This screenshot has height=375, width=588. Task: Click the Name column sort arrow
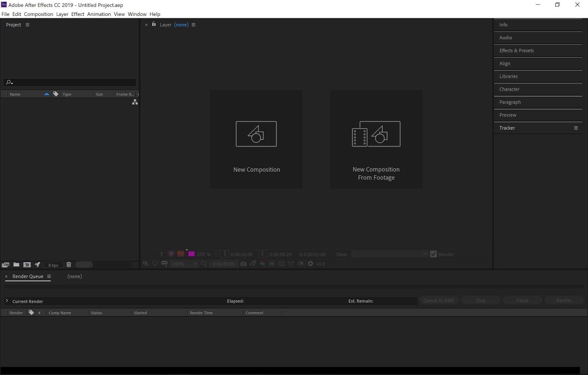tap(47, 94)
